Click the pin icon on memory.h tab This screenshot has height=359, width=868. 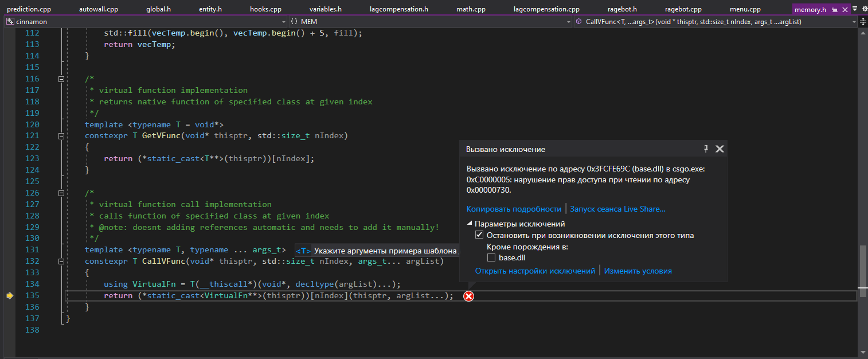(x=835, y=10)
